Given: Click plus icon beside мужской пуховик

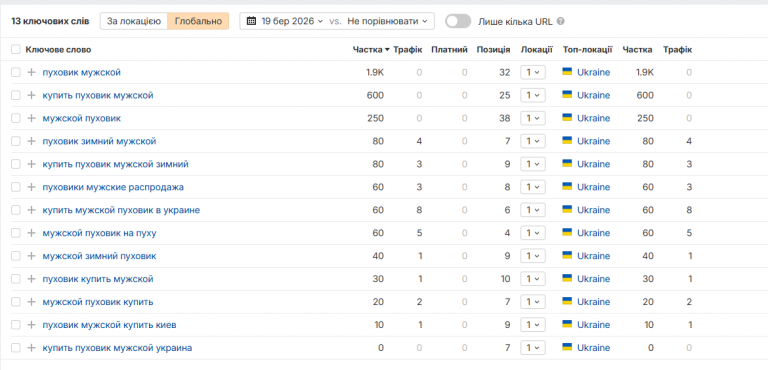Looking at the screenshot, I should [31, 118].
